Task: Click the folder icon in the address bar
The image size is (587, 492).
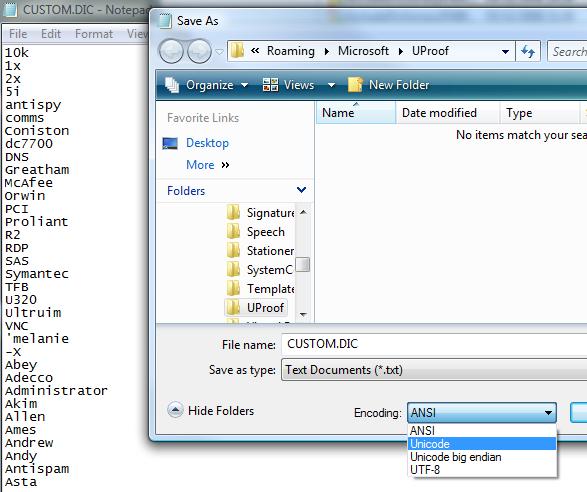Action: click(237, 51)
